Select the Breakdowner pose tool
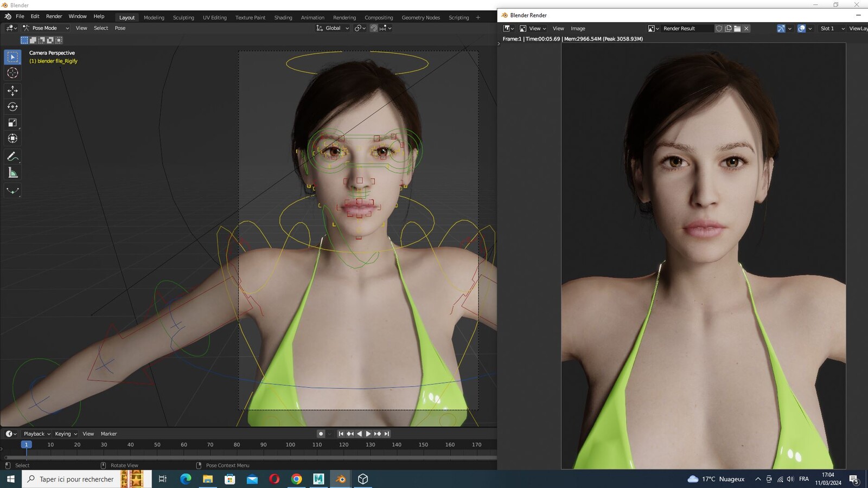Screen dimensions: 868x488 pyautogui.click(x=12, y=191)
